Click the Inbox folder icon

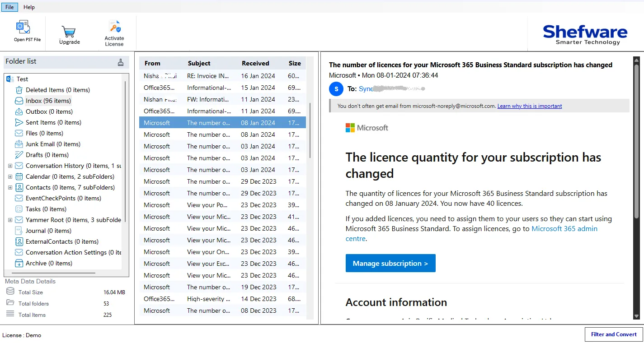(x=19, y=101)
